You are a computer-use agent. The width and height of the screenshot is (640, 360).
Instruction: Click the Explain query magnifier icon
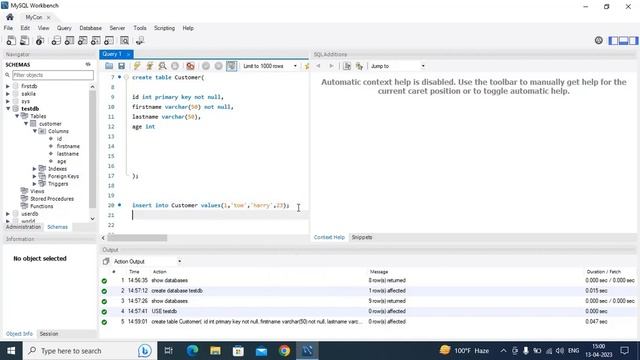[x=162, y=66]
